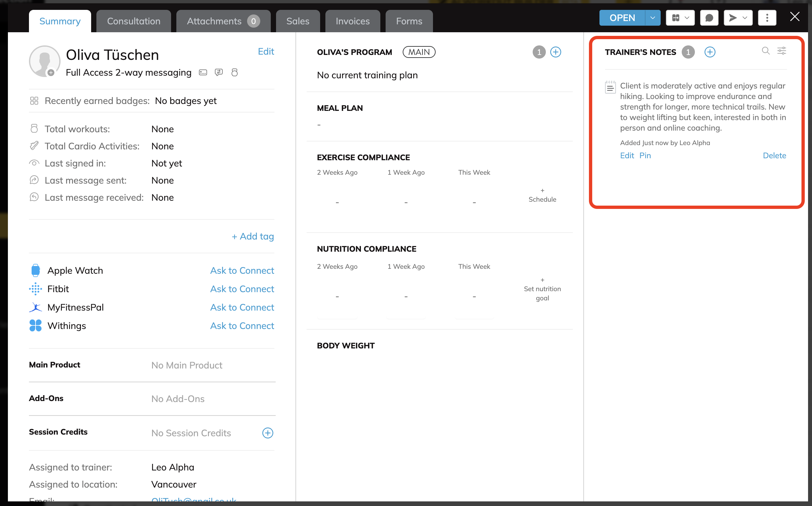Open the chat bubble message button
Viewport: 812px width, 506px height.
point(709,18)
